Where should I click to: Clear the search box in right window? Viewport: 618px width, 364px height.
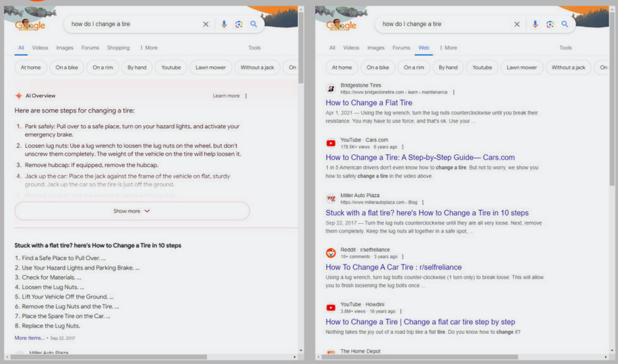coord(517,24)
